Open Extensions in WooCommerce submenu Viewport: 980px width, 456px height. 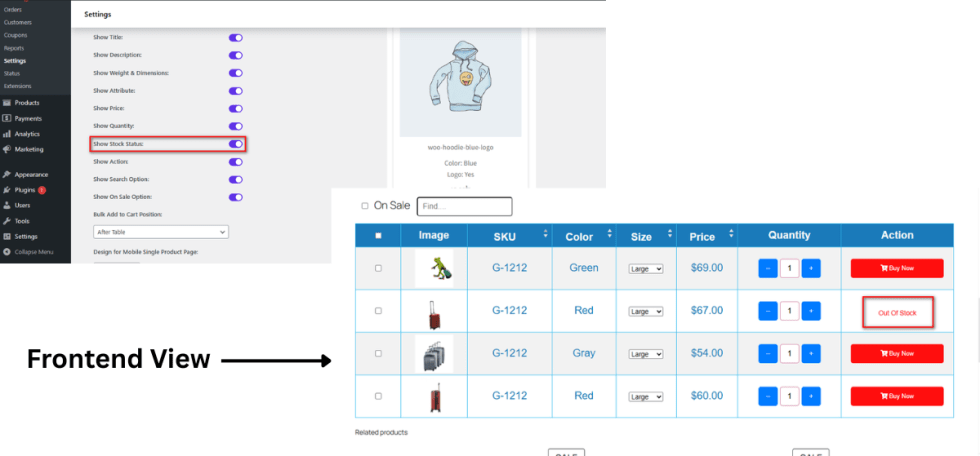[18, 86]
